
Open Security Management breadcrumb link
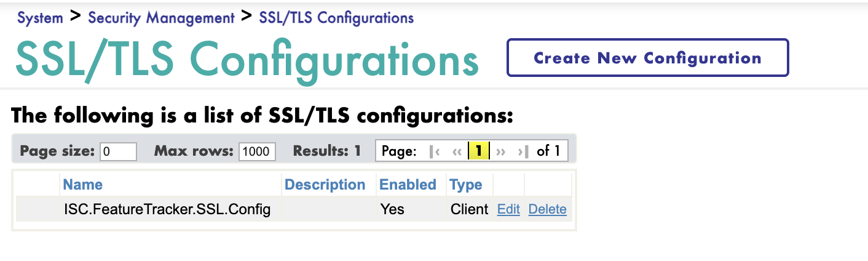click(161, 18)
